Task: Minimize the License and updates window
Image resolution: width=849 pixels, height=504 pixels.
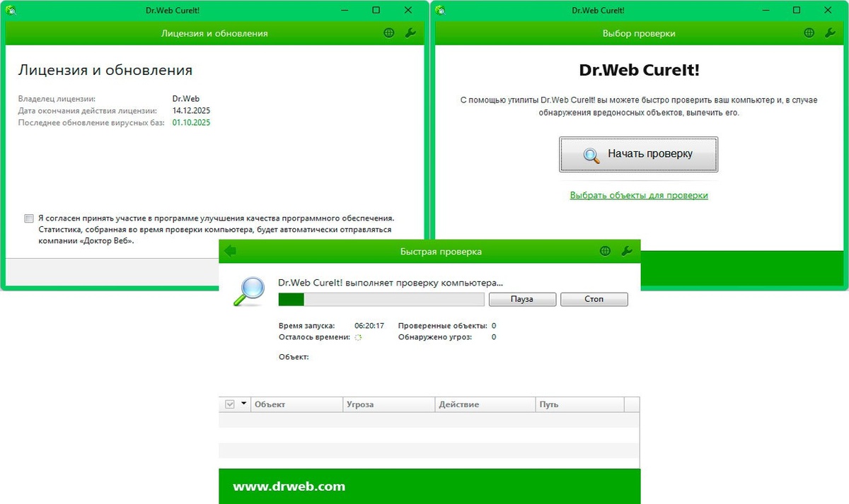Action: (345, 10)
